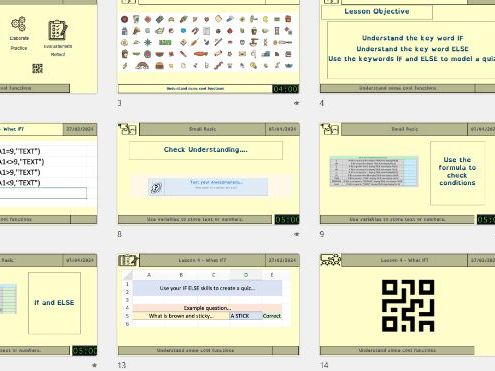Viewport: 495px width, 371px height.
Task: Click the blue box icon on slide 3
Action: tap(183, 31)
